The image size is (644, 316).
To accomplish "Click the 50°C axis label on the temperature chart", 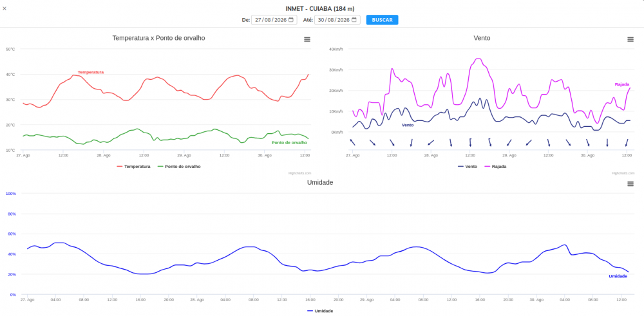I will (x=10, y=50).
